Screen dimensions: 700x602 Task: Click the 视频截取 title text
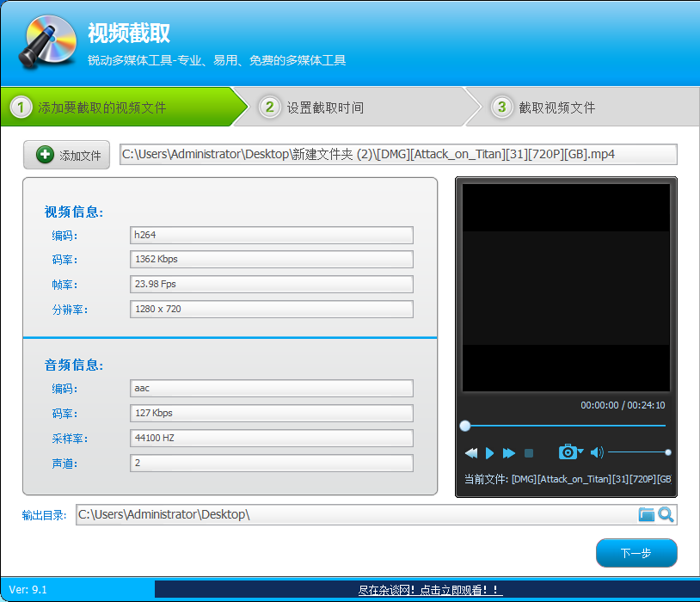click(129, 33)
